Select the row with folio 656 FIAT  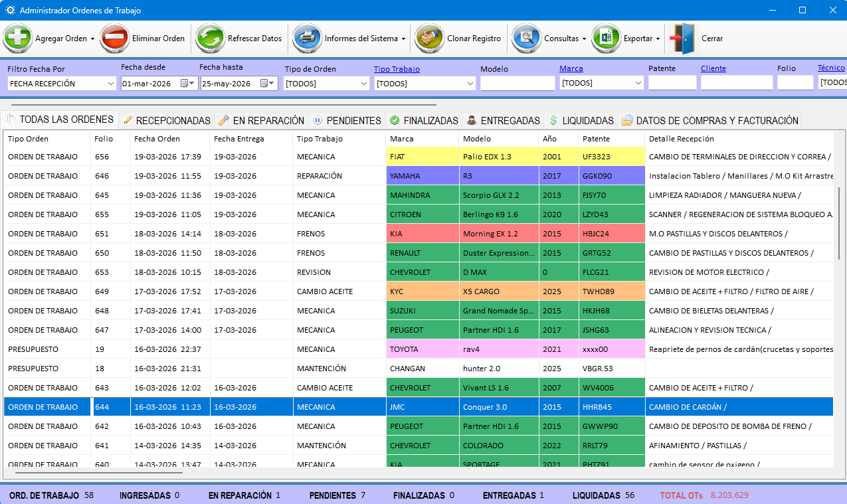coord(419,157)
